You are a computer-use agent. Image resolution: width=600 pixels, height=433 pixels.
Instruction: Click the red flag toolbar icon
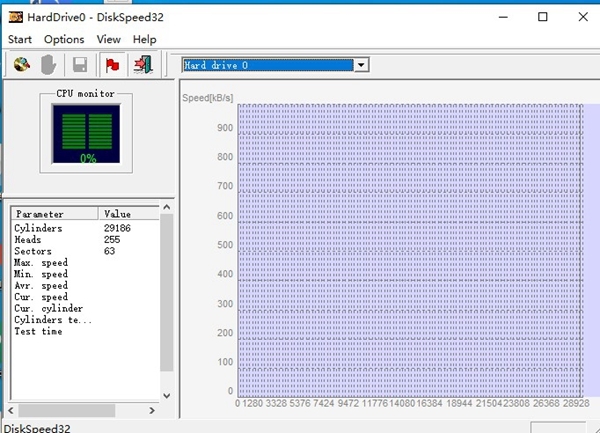pos(112,65)
